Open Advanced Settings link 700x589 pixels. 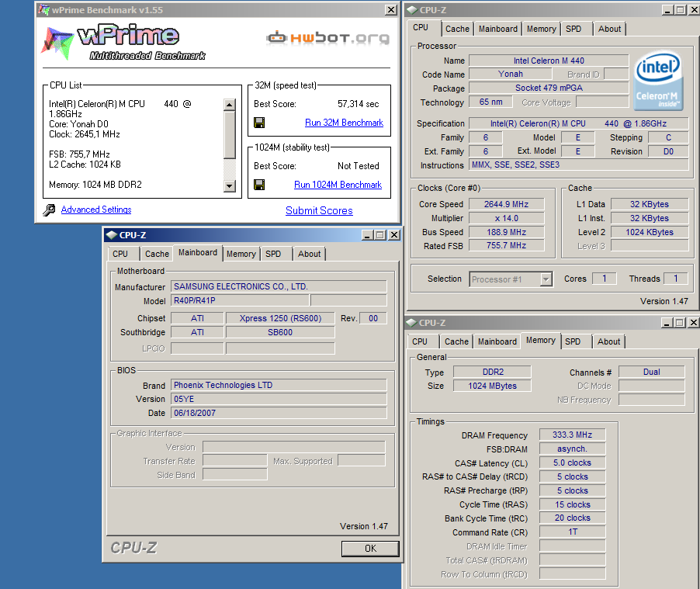coord(96,210)
